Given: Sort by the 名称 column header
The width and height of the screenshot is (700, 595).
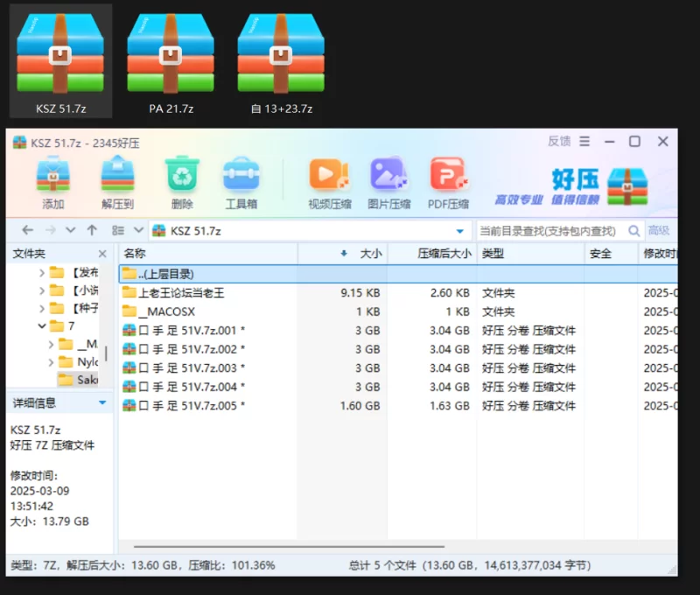Looking at the screenshot, I should [208, 254].
